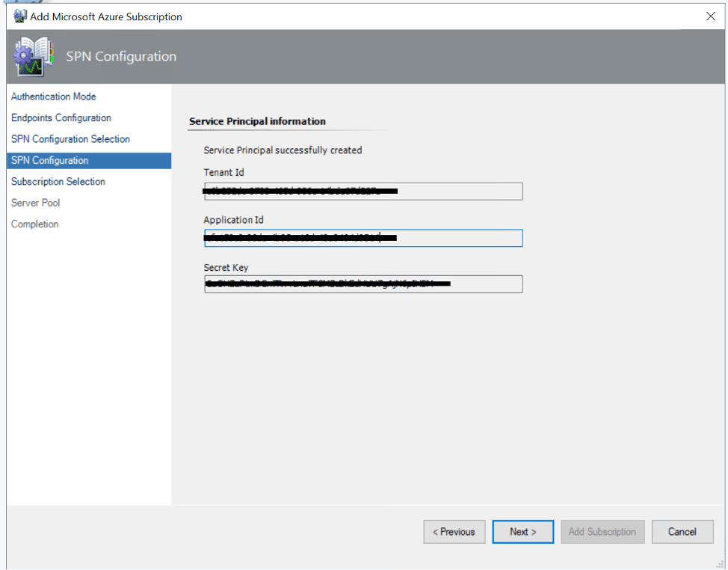Click the wizard title bar icon
Image resolution: width=728 pixels, height=570 pixels.
tap(20, 16)
